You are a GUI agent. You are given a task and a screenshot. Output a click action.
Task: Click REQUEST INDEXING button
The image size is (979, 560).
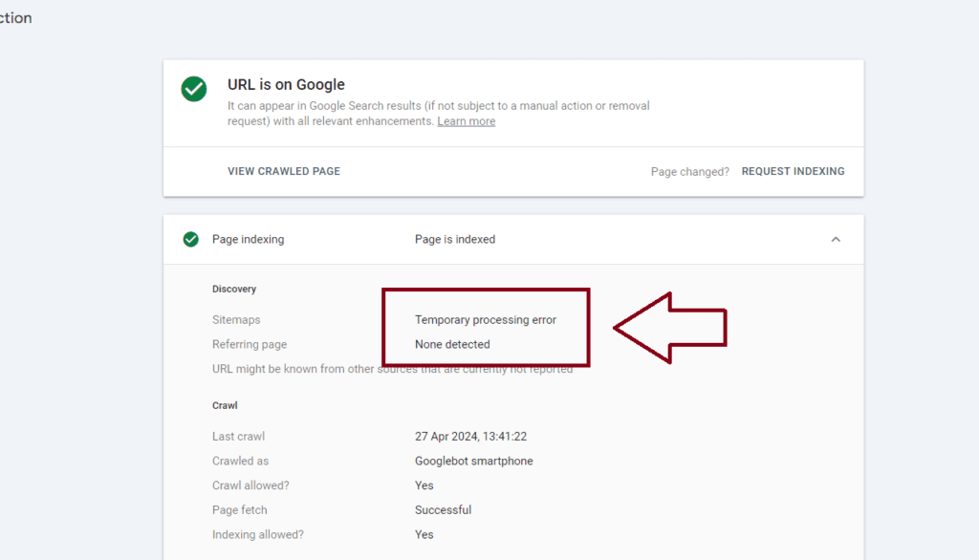793,171
